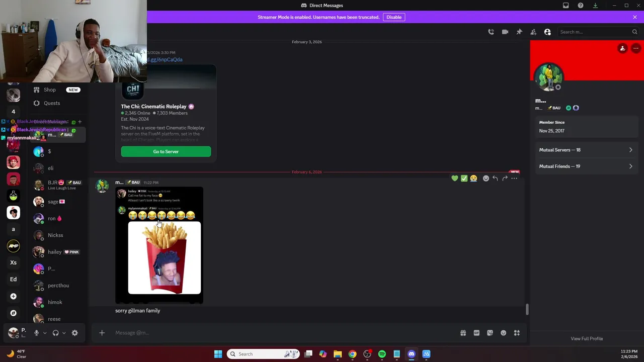Click the profile avatar in right panel
The image size is (644, 362).
[549, 77]
